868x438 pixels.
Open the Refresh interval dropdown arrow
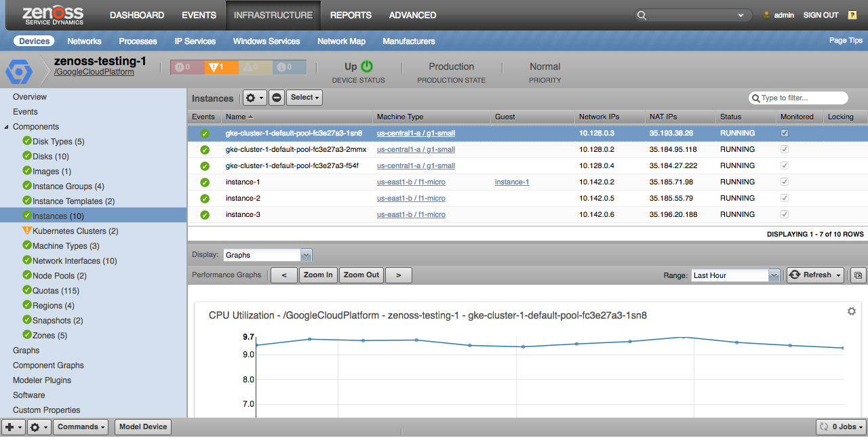pos(840,275)
